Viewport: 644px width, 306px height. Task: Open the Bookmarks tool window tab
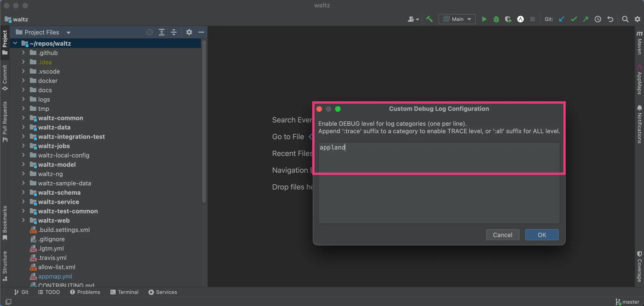[x=5, y=223]
